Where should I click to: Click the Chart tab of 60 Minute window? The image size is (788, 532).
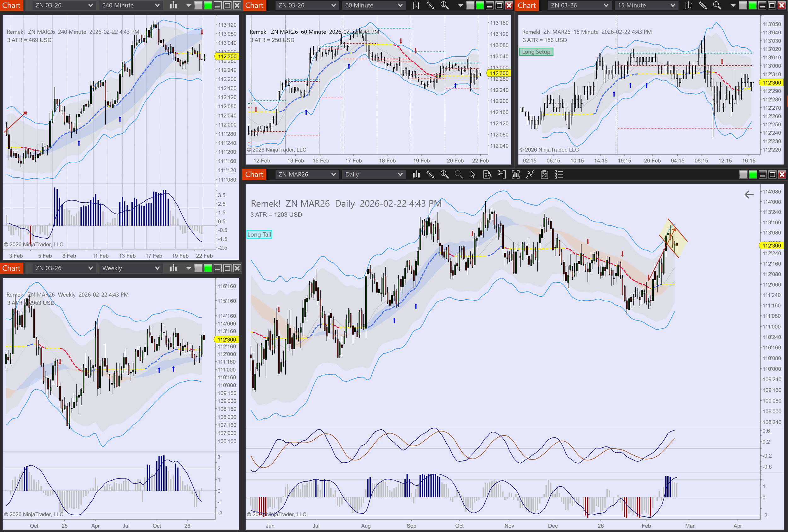tap(254, 5)
